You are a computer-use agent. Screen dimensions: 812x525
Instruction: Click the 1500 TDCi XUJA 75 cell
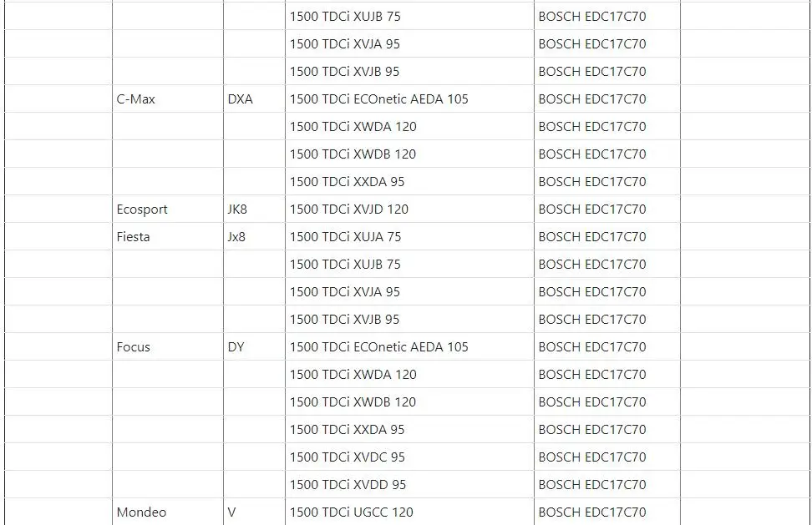pos(409,236)
